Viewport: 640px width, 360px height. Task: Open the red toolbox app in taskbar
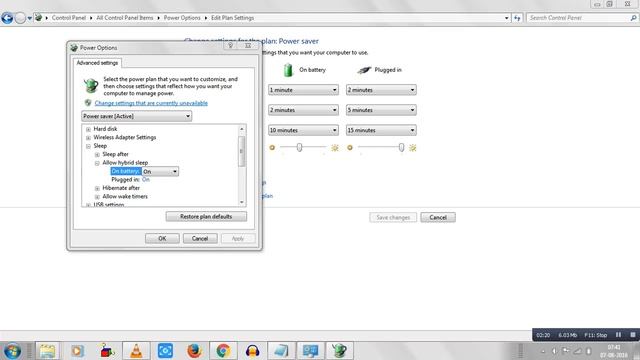click(107, 351)
